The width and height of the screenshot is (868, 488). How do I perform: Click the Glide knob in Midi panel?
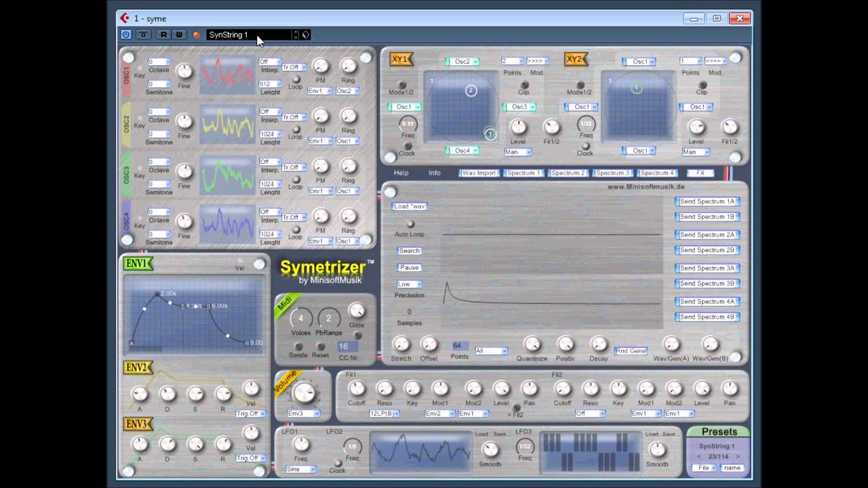tap(357, 310)
